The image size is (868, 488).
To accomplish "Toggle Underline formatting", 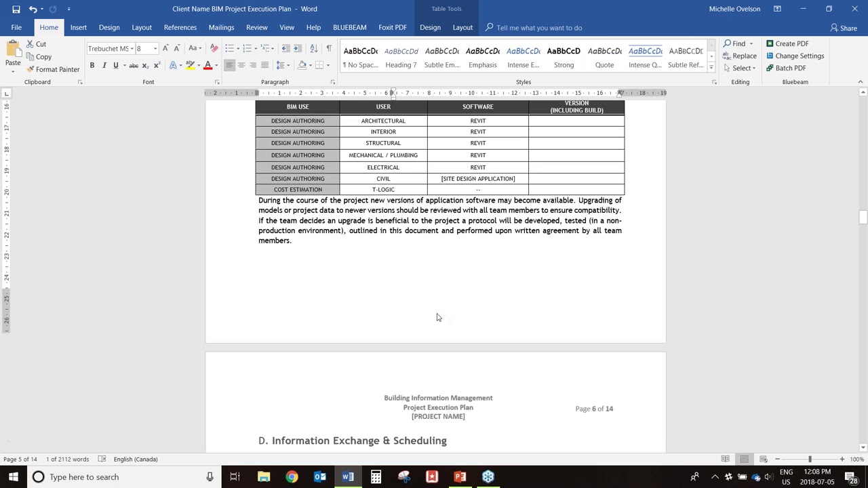I will pos(115,65).
